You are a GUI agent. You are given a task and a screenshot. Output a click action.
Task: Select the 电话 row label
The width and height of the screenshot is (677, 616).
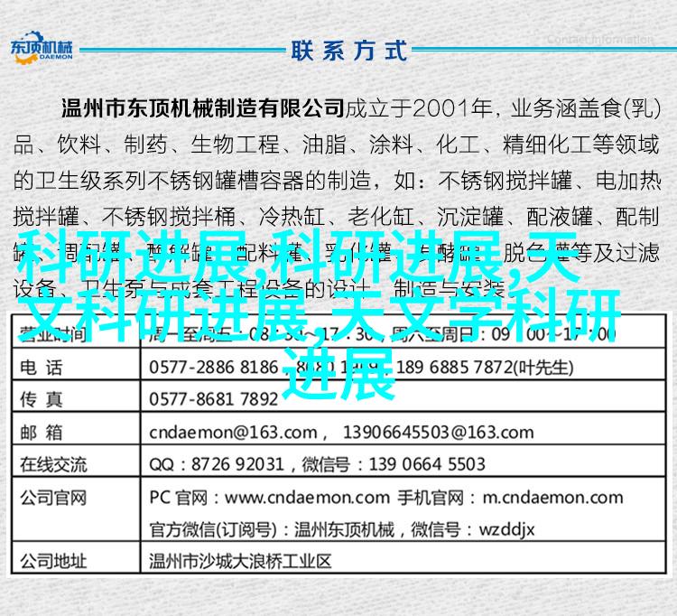click(x=42, y=368)
